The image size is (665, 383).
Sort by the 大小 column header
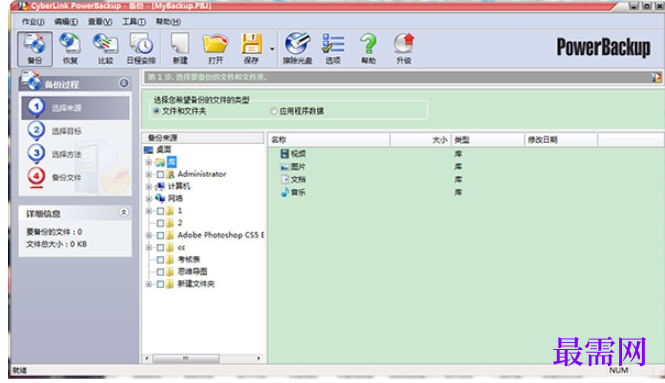pos(420,140)
